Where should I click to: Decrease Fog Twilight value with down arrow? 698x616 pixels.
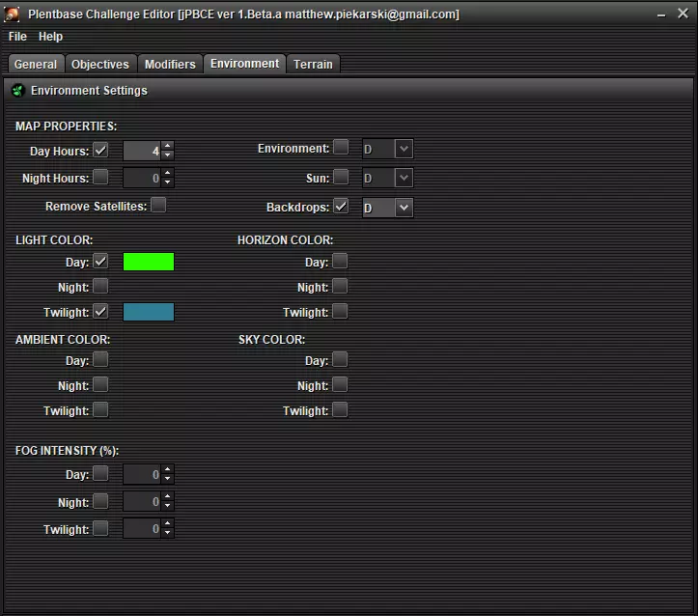point(167,533)
